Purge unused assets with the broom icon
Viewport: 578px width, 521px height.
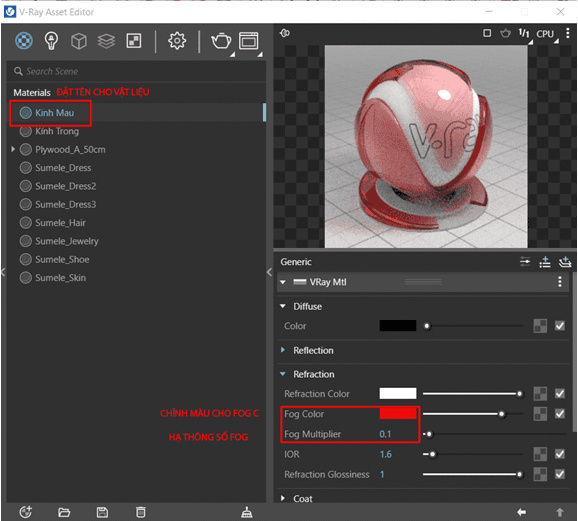(x=247, y=512)
